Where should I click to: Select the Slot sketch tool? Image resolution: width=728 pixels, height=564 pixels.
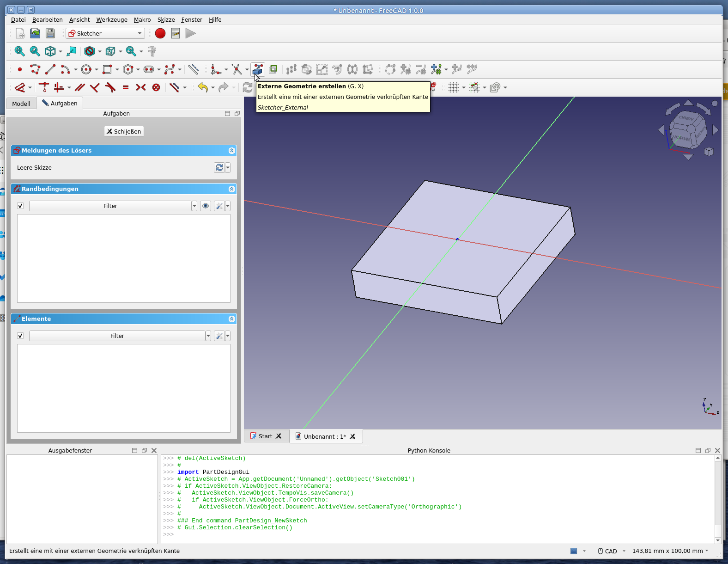click(149, 69)
